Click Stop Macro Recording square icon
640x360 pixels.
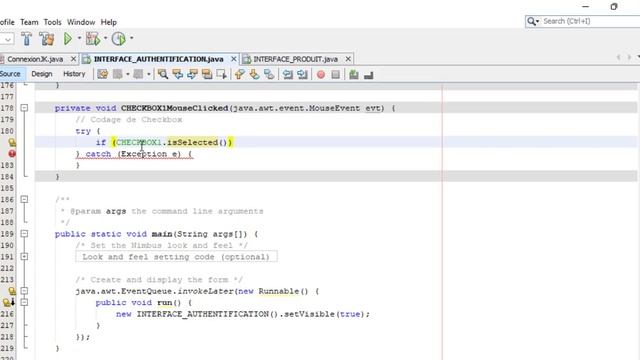336,75
